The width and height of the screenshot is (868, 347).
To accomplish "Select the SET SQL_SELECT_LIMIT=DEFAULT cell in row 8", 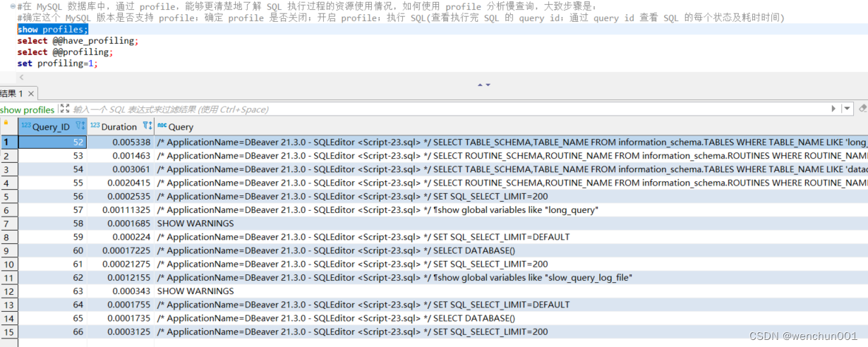I will [512, 237].
